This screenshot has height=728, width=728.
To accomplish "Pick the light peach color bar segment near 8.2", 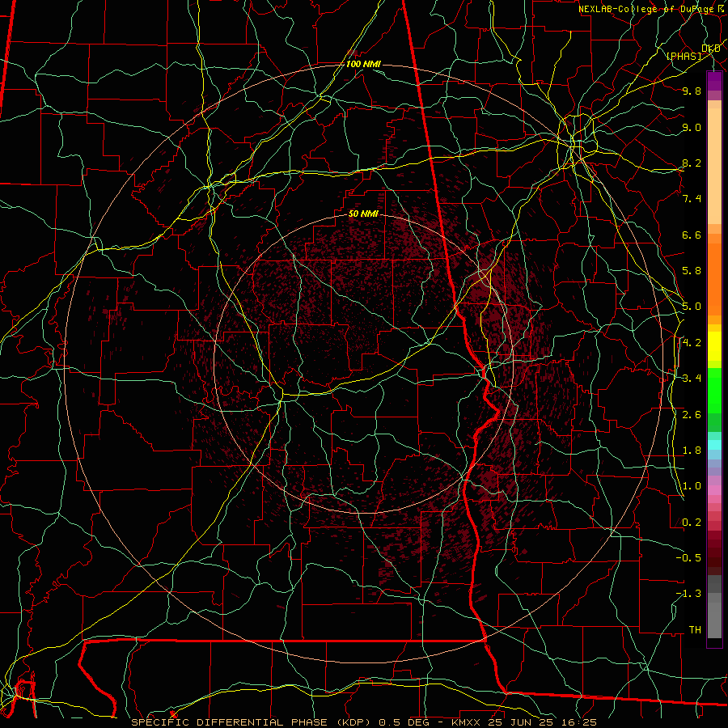I will point(714,167).
